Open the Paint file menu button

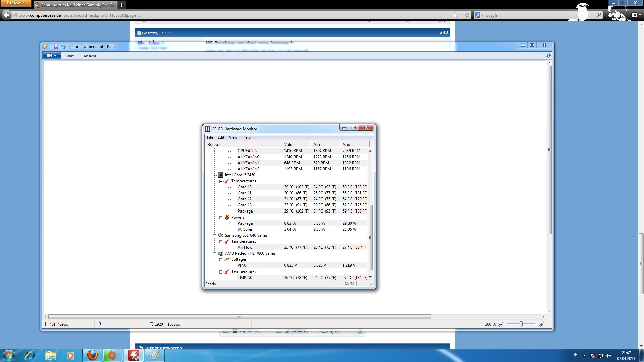[51, 56]
